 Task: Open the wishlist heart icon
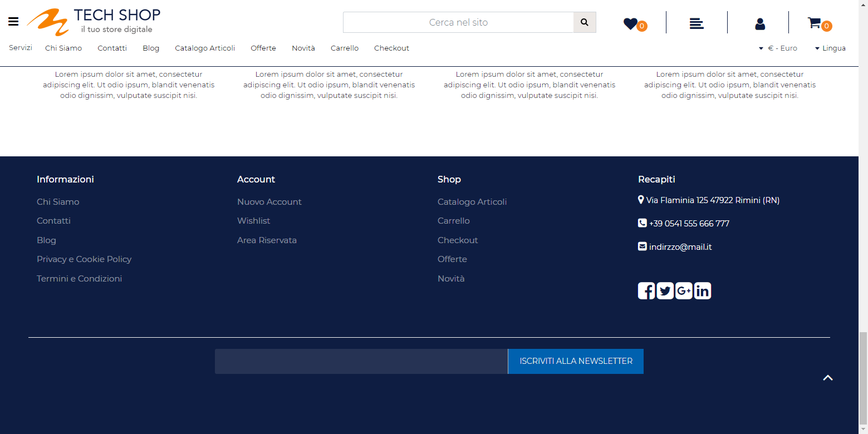630,23
